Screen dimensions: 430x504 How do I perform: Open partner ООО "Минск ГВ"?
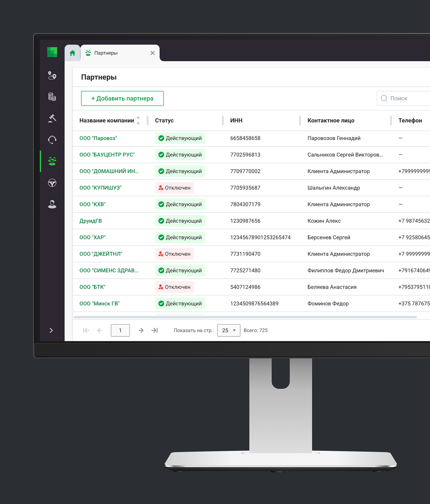click(99, 303)
